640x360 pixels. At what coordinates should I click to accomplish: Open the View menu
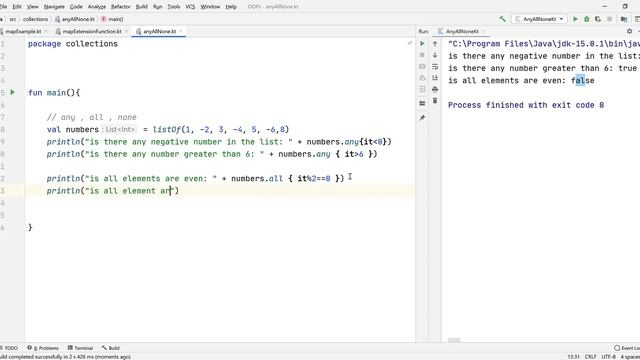32,7
